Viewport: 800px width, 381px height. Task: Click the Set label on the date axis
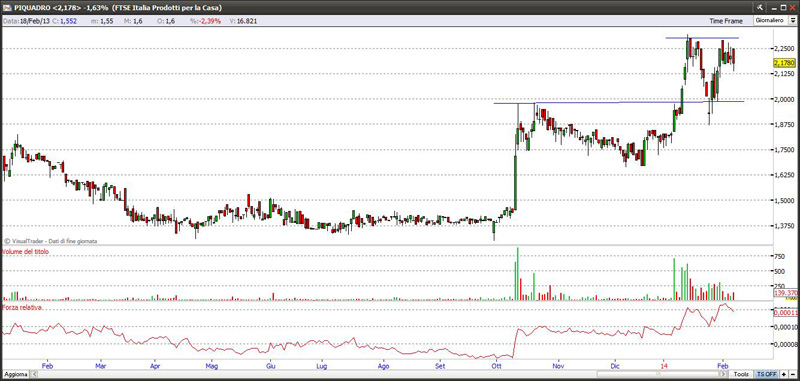click(x=440, y=366)
